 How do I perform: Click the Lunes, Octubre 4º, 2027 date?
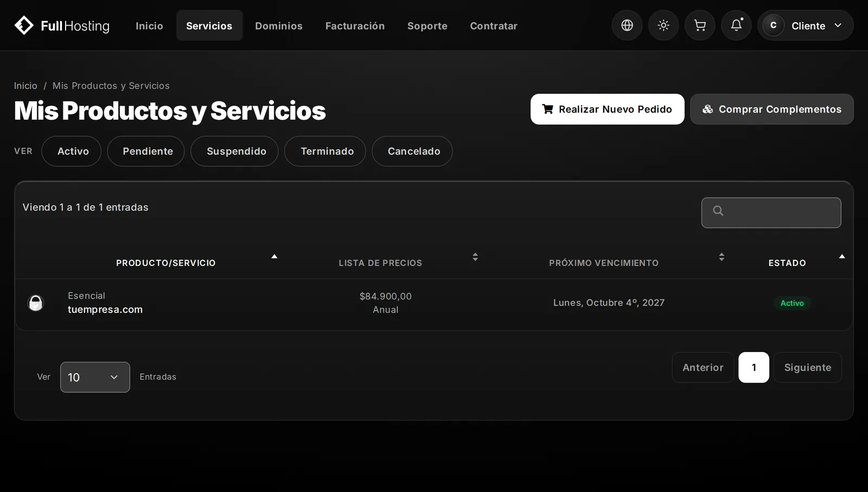click(x=609, y=303)
